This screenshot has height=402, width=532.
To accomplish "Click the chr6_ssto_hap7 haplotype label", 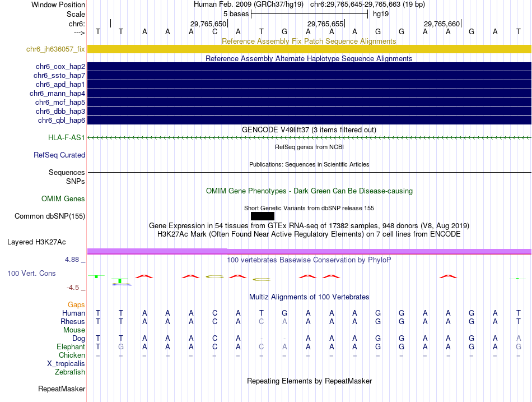I will tap(59, 76).
